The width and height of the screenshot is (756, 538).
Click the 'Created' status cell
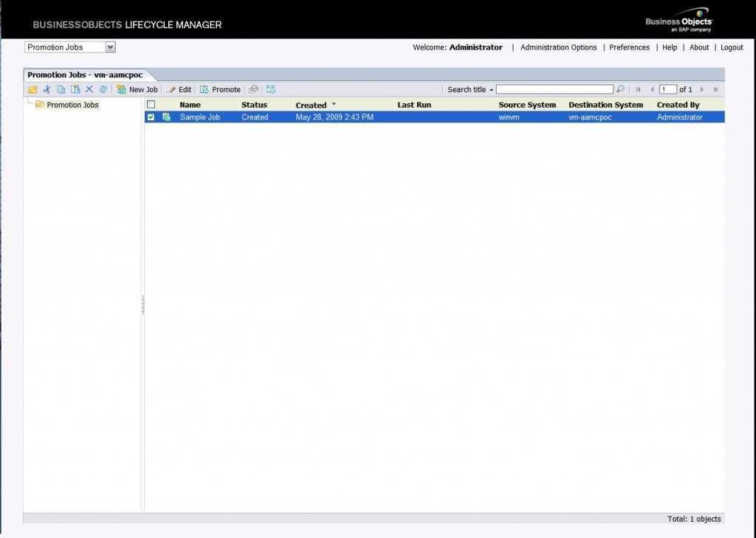click(255, 117)
